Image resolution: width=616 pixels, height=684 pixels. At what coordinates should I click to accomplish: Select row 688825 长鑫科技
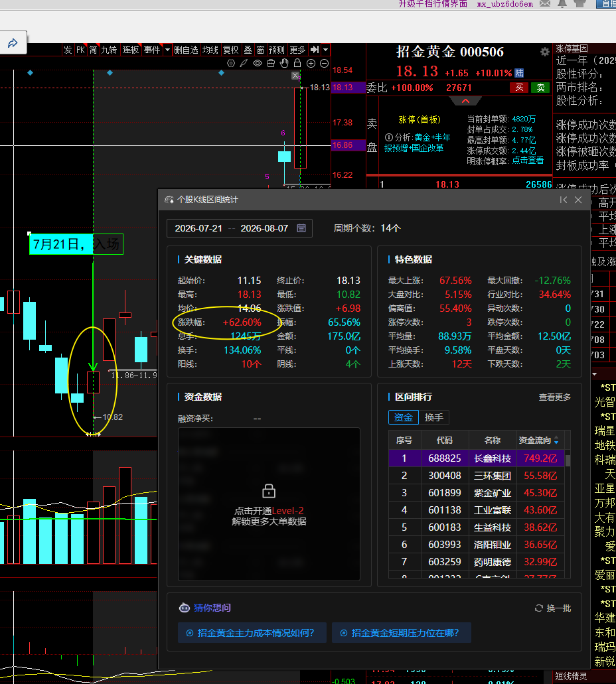tap(477, 458)
